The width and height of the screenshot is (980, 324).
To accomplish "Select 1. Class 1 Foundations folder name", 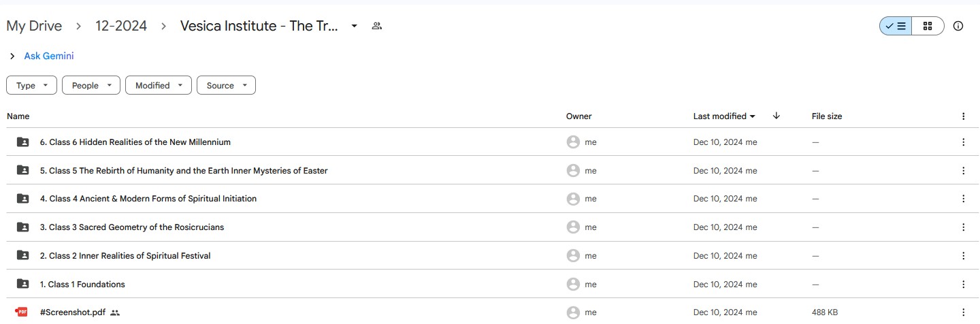I will tap(82, 285).
